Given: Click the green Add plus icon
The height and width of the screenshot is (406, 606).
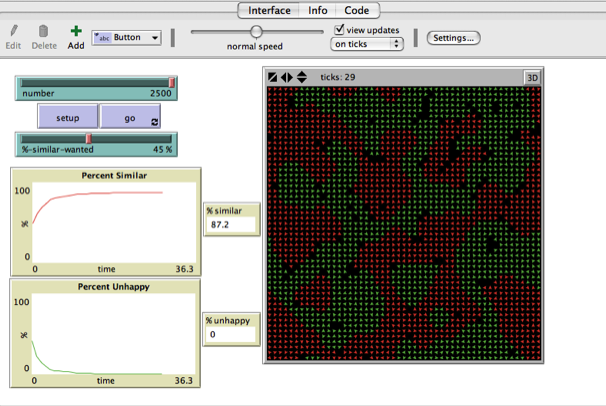Looking at the screenshot, I should pos(76,32).
